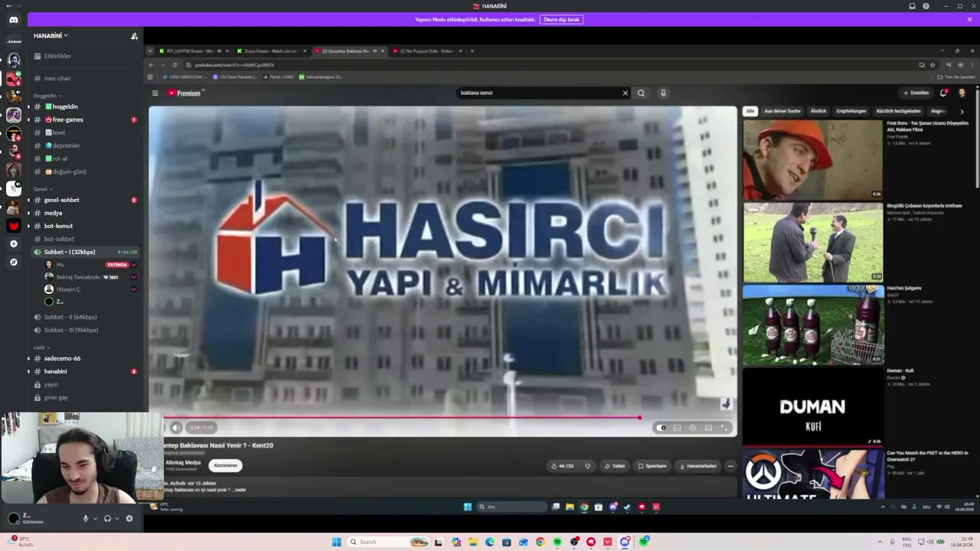Viewport: 980px width, 551px height.
Task: Open Discord user settings gear
Action: tap(129, 519)
